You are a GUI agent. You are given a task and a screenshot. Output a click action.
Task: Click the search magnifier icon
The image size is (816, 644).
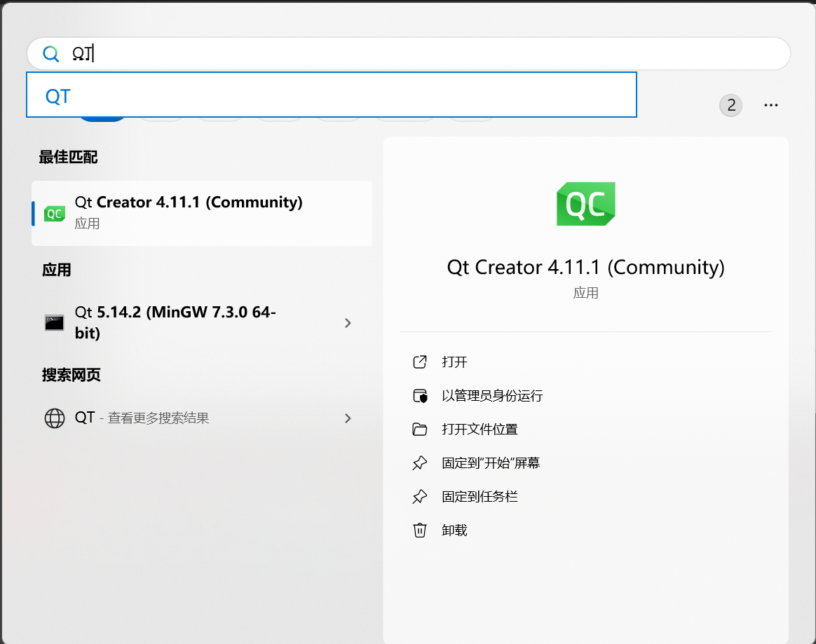(x=50, y=53)
